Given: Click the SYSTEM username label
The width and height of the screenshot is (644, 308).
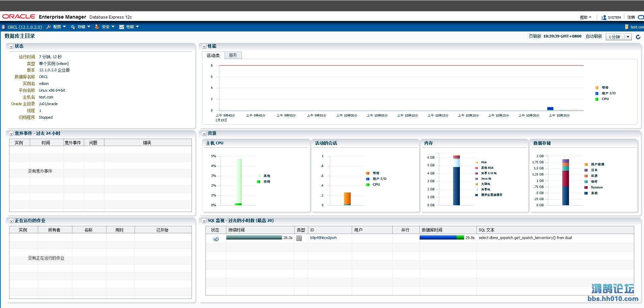Looking at the screenshot, I should click(614, 18).
